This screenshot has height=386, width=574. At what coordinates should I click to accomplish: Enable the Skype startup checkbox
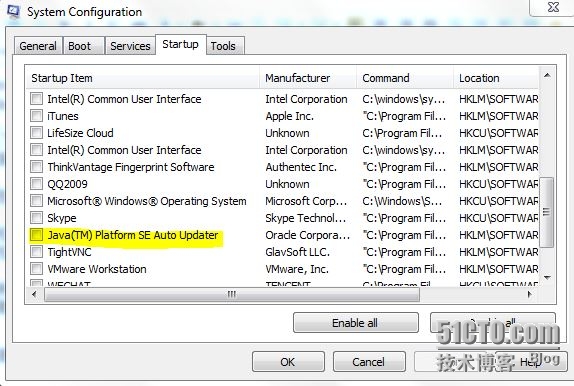tap(36, 218)
